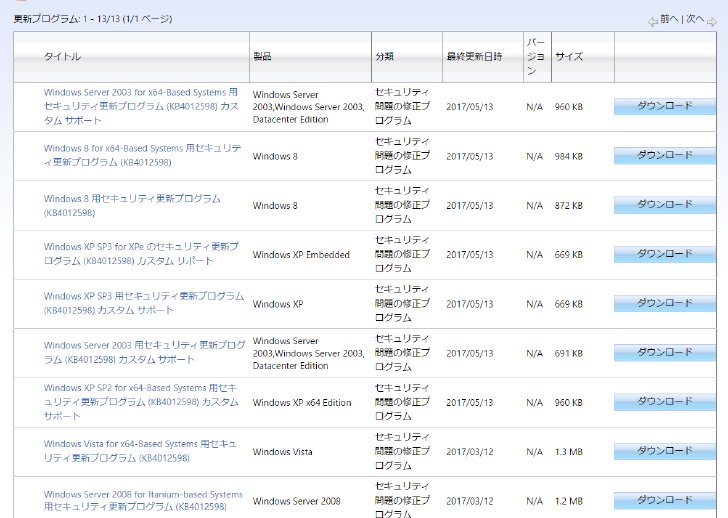Open Windows Vista for x64-Based Systems link
This screenshot has width=728, height=518.
point(140,451)
